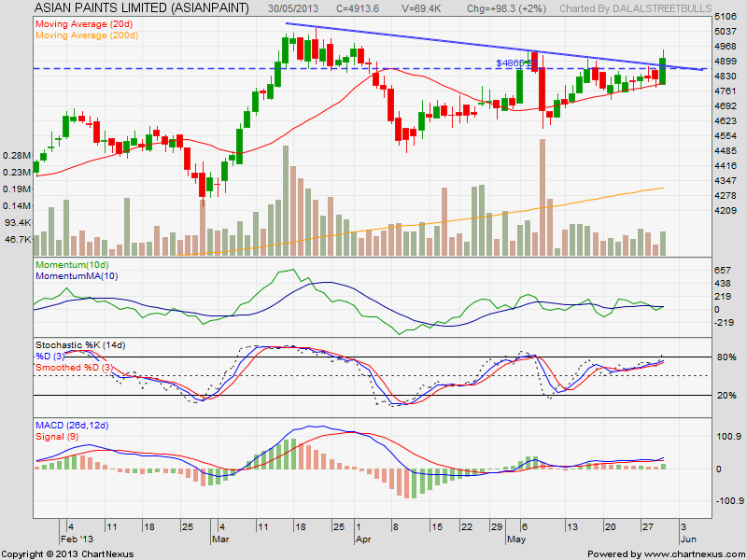Click the Smoothed %D (3) legend

coord(75,368)
